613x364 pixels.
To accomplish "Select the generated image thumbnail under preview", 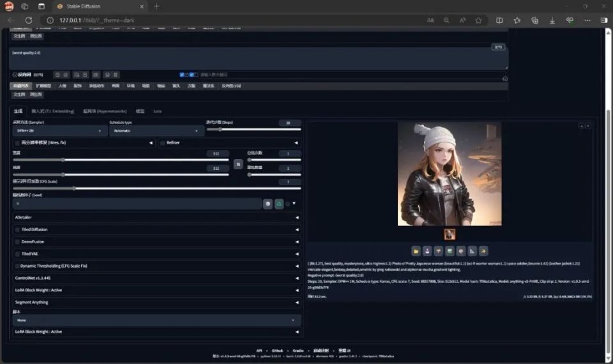I will pyautogui.click(x=450, y=234).
